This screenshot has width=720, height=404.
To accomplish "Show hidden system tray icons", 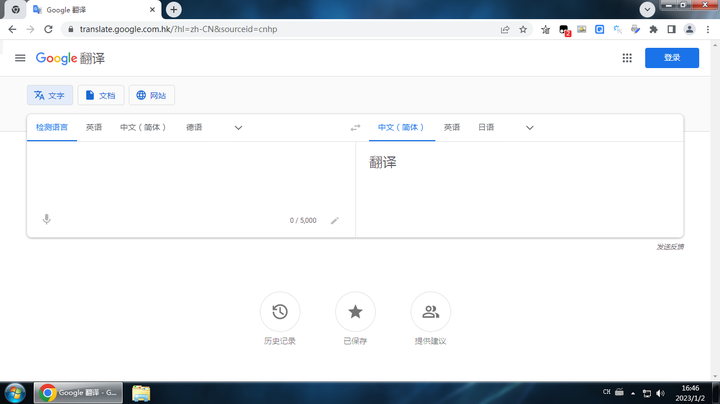I will coord(633,393).
